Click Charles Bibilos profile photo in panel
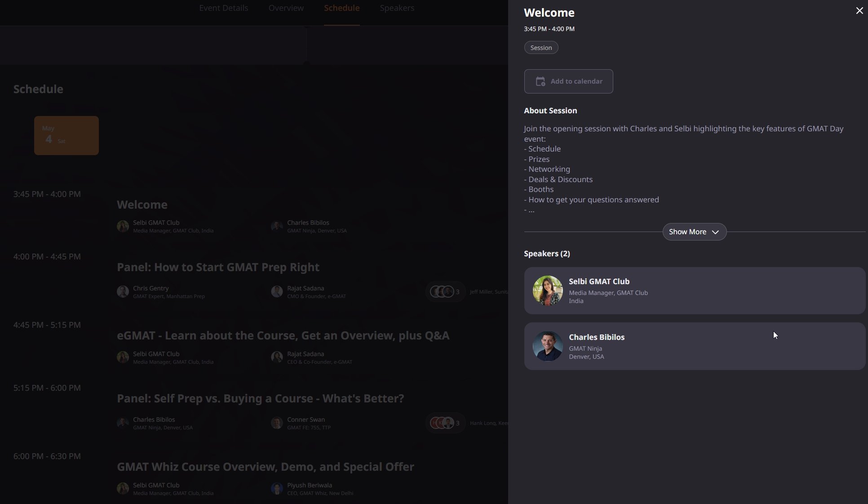The width and height of the screenshot is (868, 504). coord(548,346)
